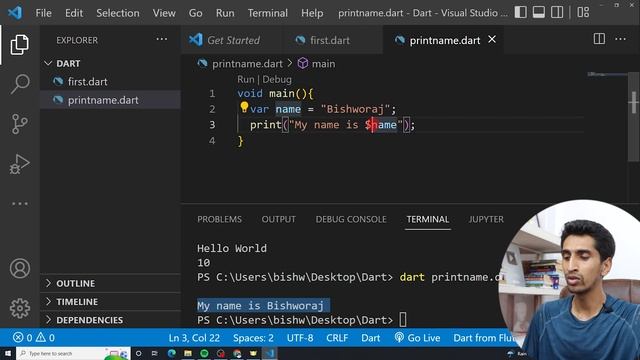Open the Run menu
This screenshot has width=640, height=360.
coord(225,13)
